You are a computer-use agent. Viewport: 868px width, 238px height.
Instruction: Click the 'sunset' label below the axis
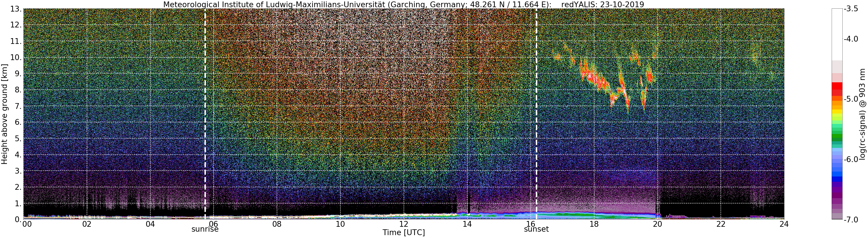point(536,229)
